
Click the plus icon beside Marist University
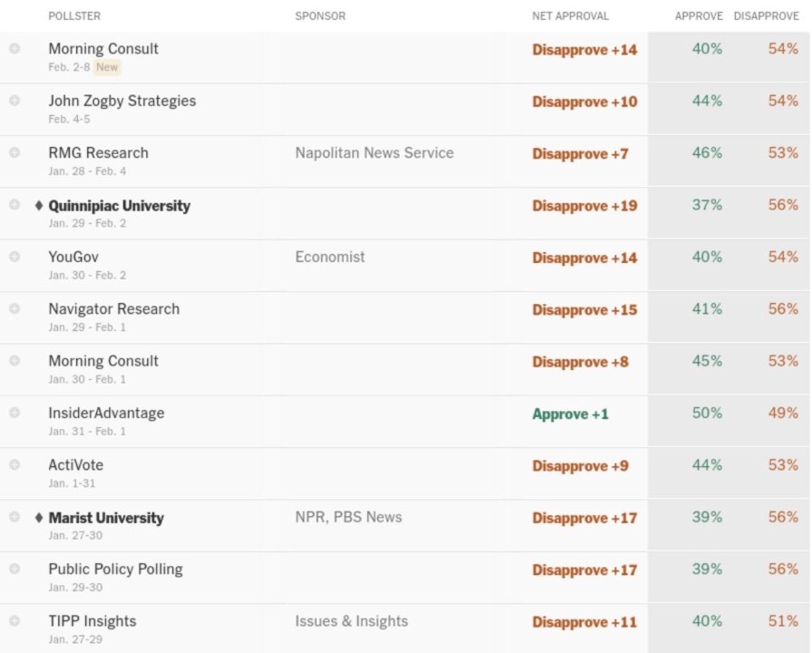pyautogui.click(x=15, y=517)
